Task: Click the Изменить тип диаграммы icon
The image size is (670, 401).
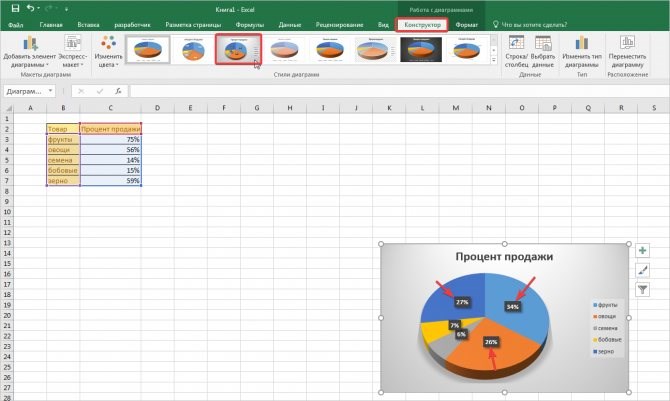Action: (x=582, y=43)
